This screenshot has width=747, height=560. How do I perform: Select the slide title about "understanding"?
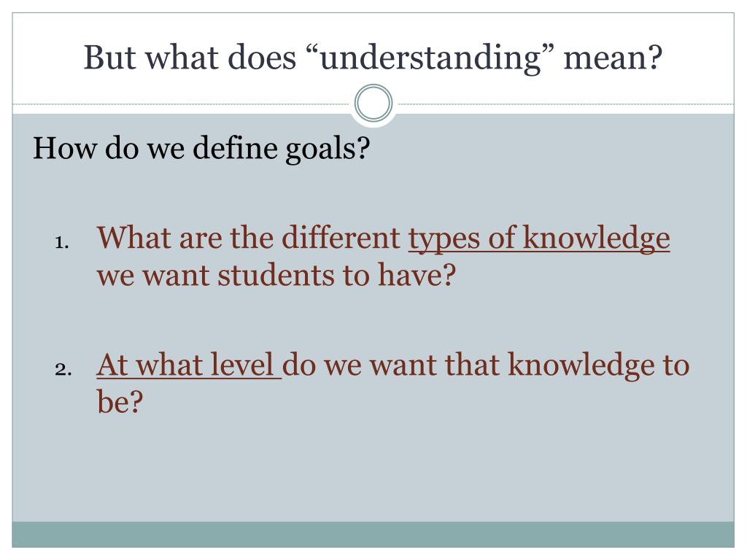[373, 58]
